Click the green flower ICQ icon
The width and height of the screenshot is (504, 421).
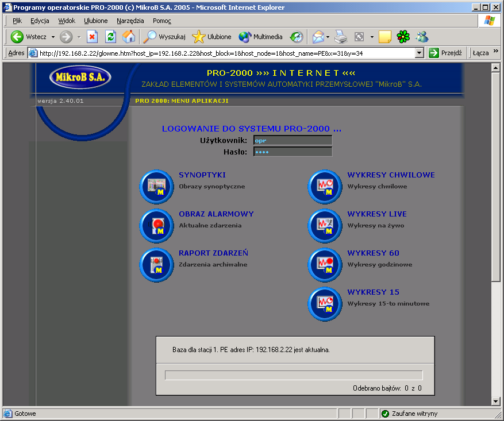pyautogui.click(x=403, y=37)
